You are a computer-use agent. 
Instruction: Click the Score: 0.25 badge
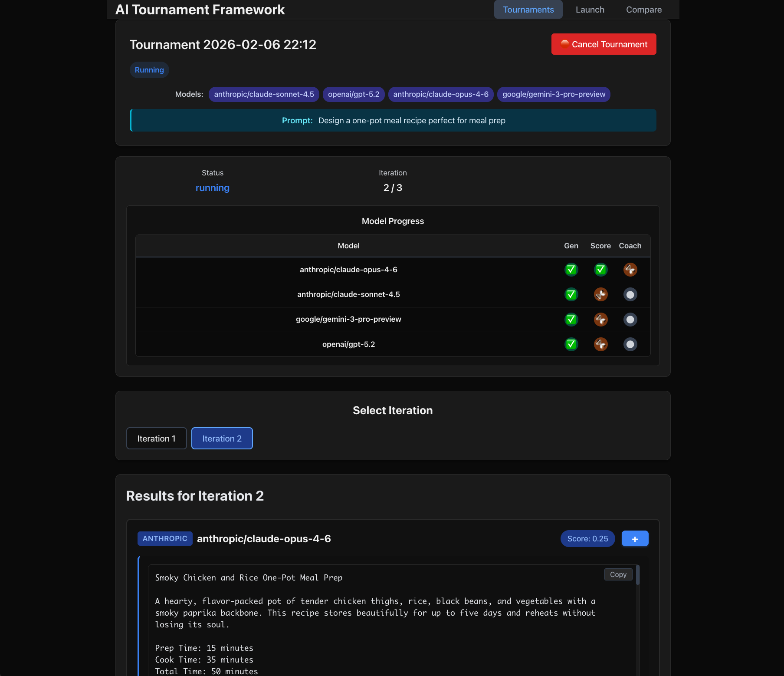pos(587,538)
